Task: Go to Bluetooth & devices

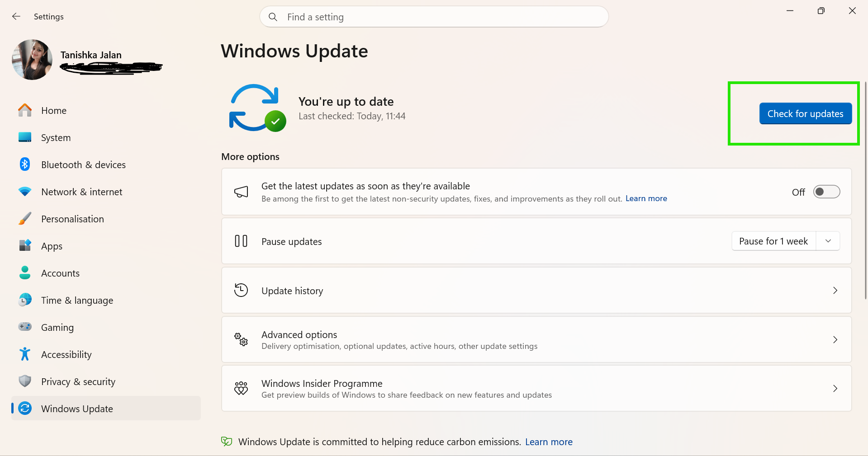Action: [x=106, y=165]
